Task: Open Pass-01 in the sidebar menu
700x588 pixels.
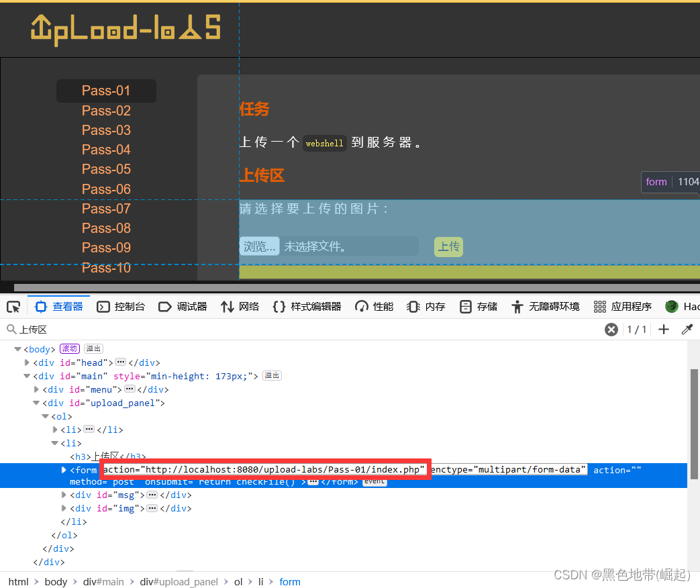Action: 106,91
